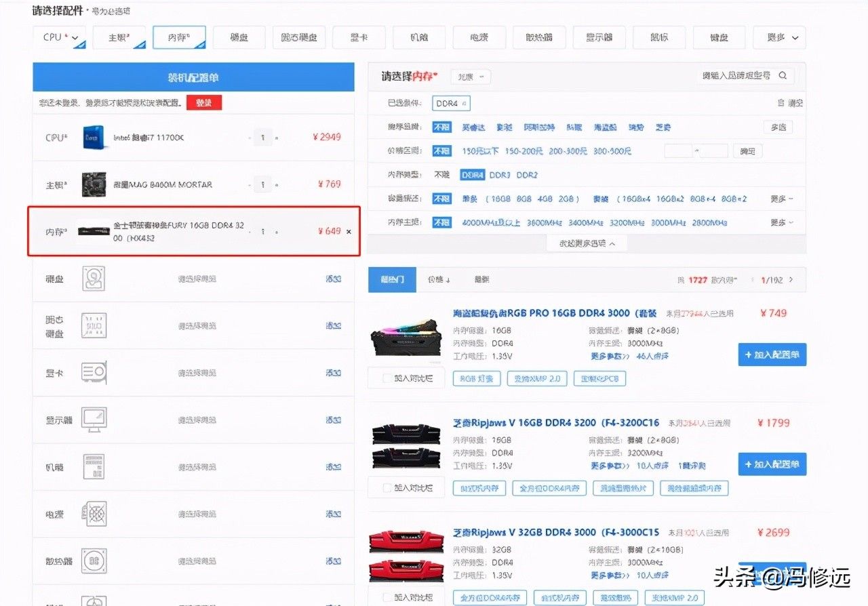This screenshot has width=868, height=606.
Task: Check compare box for Ripjaws V 32GB DDR4 3000
Action: tap(387, 597)
